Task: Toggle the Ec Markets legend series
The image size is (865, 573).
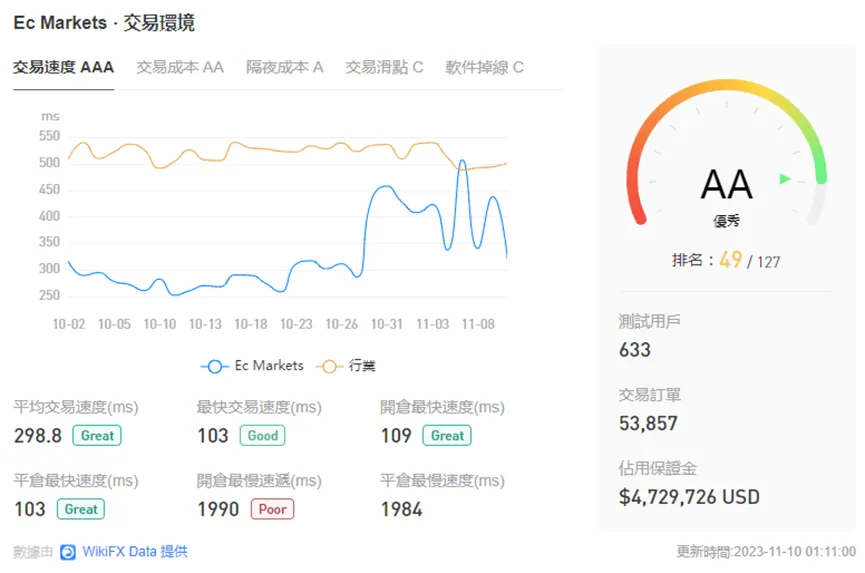Action: tap(253, 366)
